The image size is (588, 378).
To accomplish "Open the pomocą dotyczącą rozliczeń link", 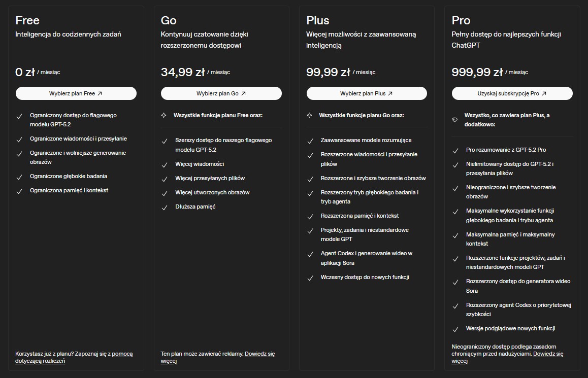I will click(x=122, y=354).
